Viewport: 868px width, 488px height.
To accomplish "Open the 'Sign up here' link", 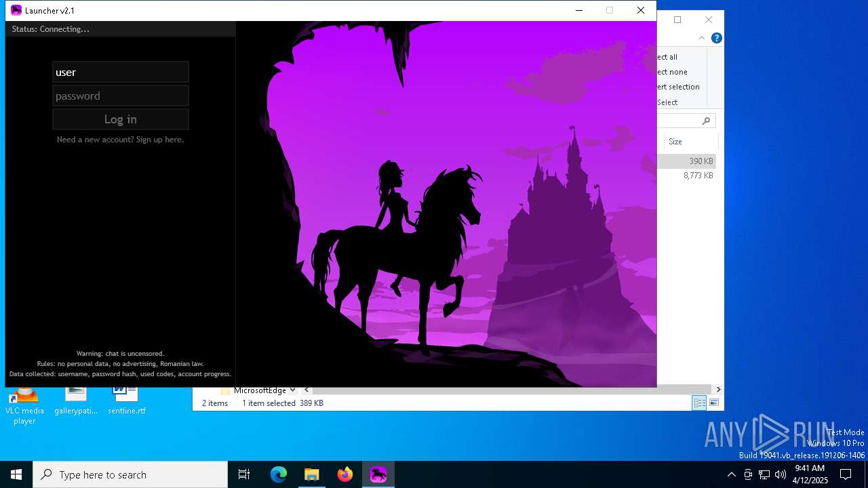I will [x=160, y=140].
